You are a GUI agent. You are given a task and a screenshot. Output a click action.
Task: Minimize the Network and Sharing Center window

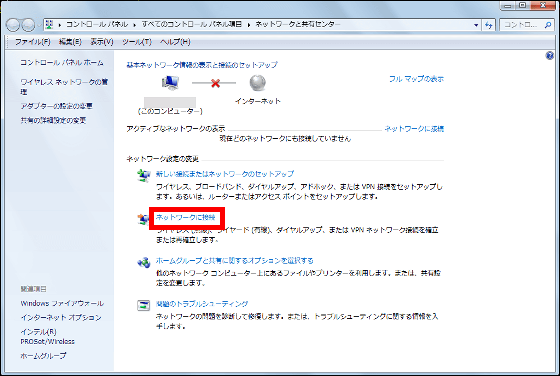[508, 5]
